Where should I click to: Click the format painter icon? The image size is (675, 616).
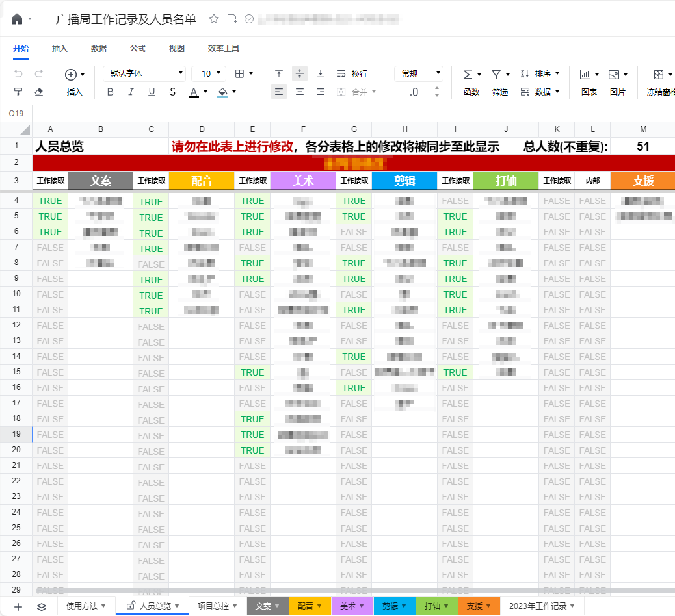click(18, 92)
